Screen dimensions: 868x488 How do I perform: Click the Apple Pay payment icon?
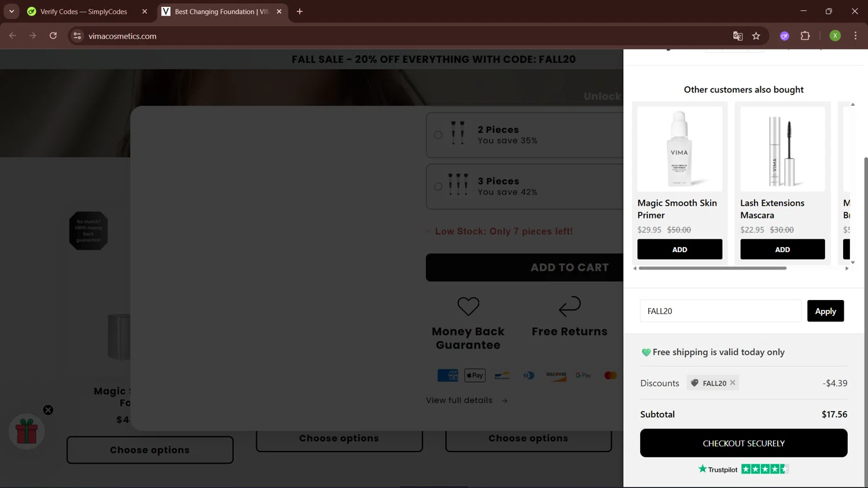pyautogui.click(x=475, y=375)
